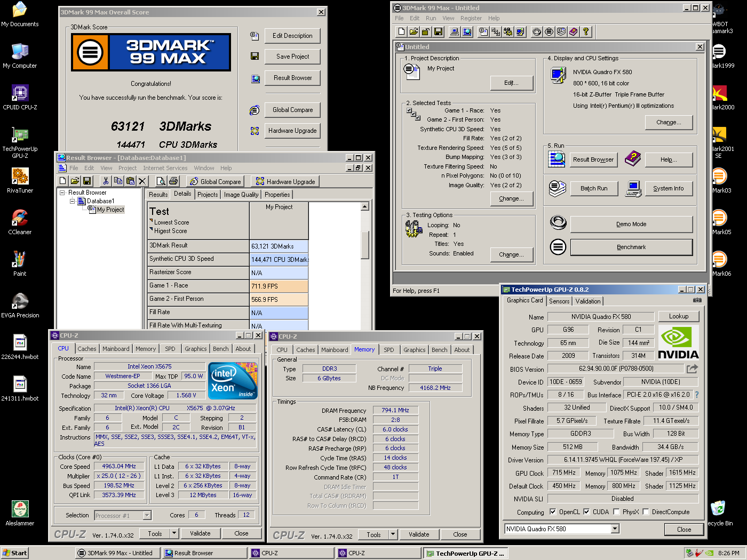Viewport: 747px width, 560px height.
Task: Click Display and CPU Settings toolbar icon
Action: (520, 31)
